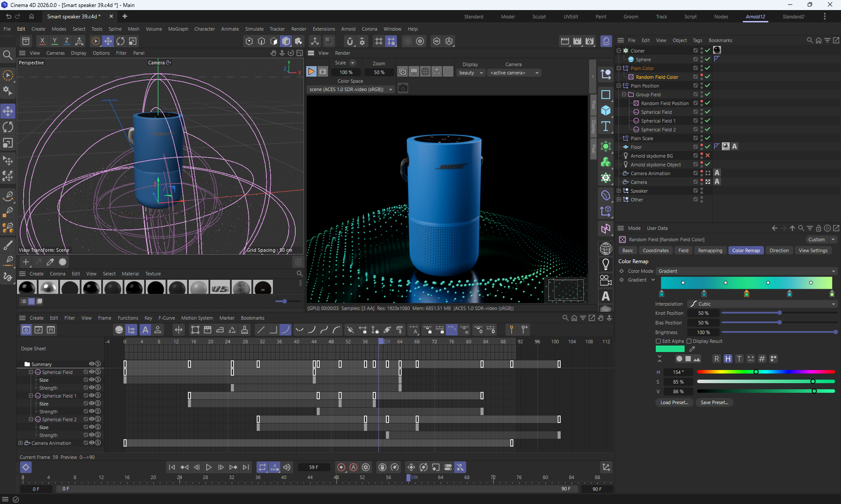Viewport: 841px width, 504px height.
Task: Click the timeline Play forward button
Action: [208, 467]
